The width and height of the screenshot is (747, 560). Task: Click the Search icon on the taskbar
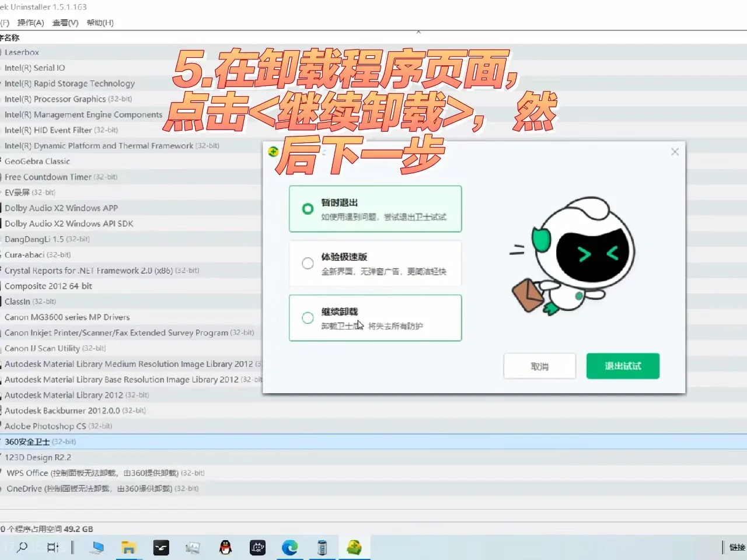pyautogui.click(x=22, y=547)
